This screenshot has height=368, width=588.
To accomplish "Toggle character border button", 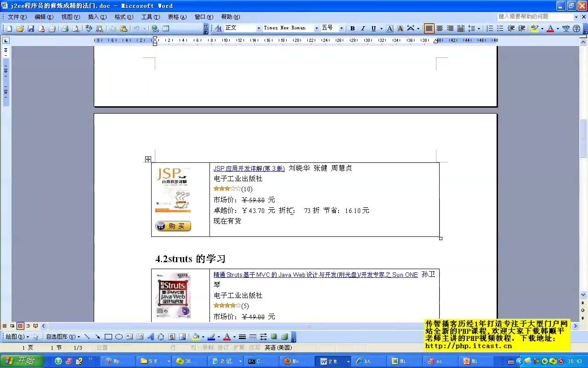I will click(390, 29).
